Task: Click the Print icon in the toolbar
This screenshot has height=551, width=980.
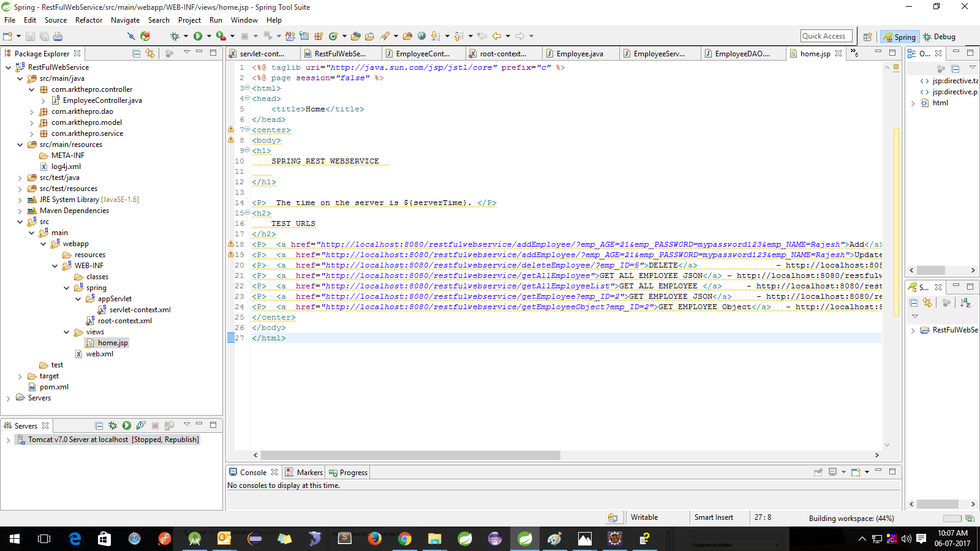Action: 58,36
